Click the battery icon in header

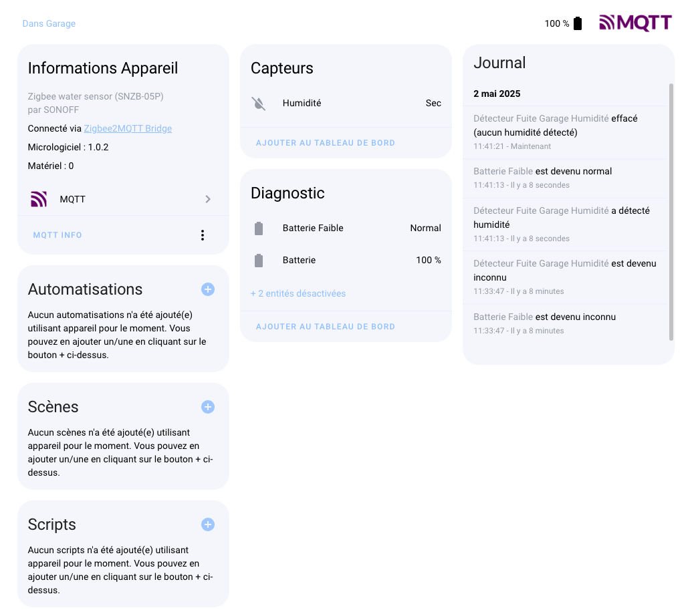pos(578,23)
